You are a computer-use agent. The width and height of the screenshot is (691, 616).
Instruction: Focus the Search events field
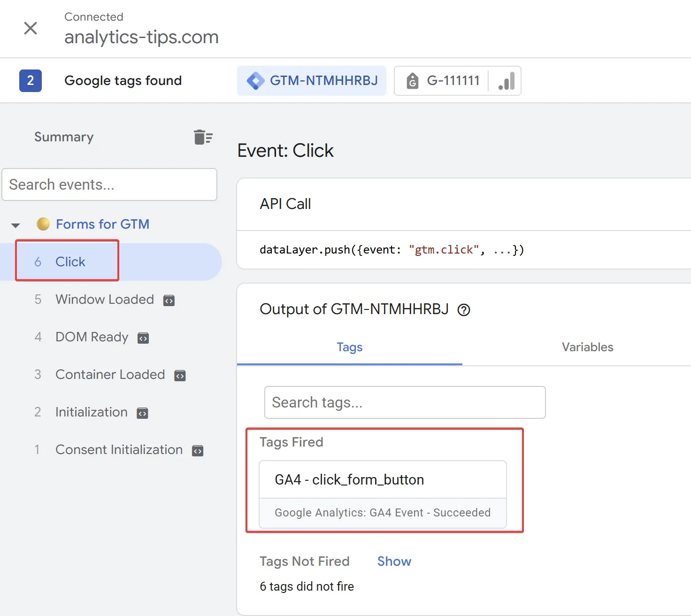click(109, 185)
